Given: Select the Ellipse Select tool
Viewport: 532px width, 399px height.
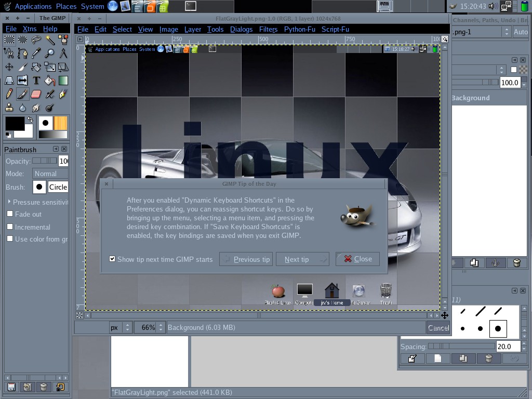Looking at the screenshot, I should click(23, 39).
